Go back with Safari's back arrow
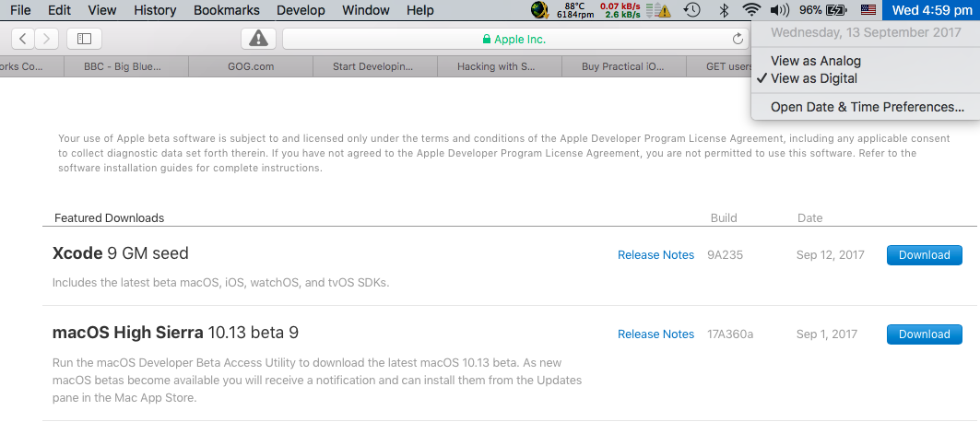This screenshot has height=422, width=980. point(23,39)
